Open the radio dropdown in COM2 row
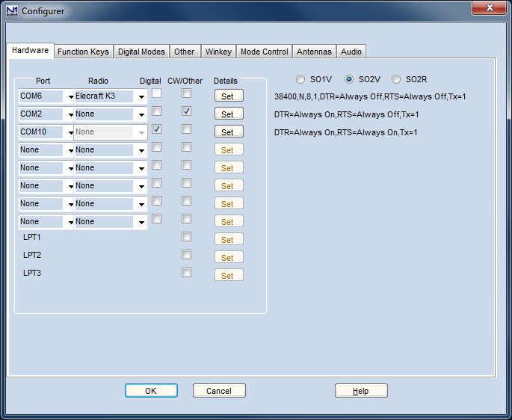512x420 pixels. 141,114
